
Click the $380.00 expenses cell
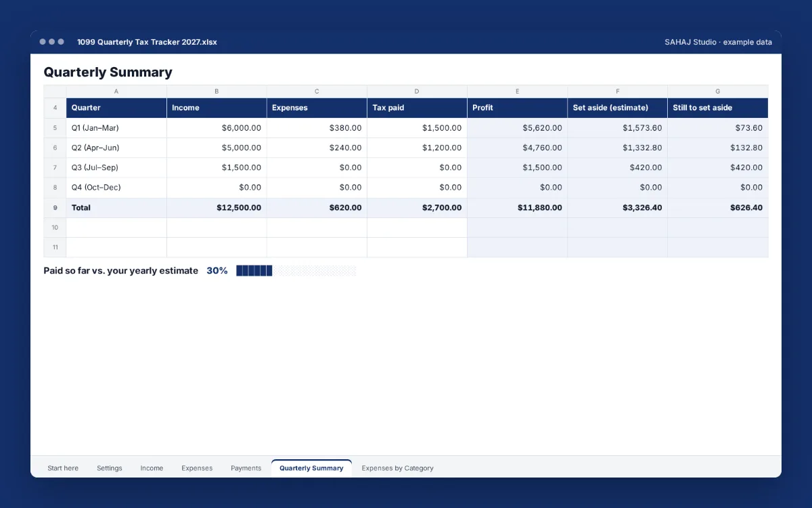[317, 128]
